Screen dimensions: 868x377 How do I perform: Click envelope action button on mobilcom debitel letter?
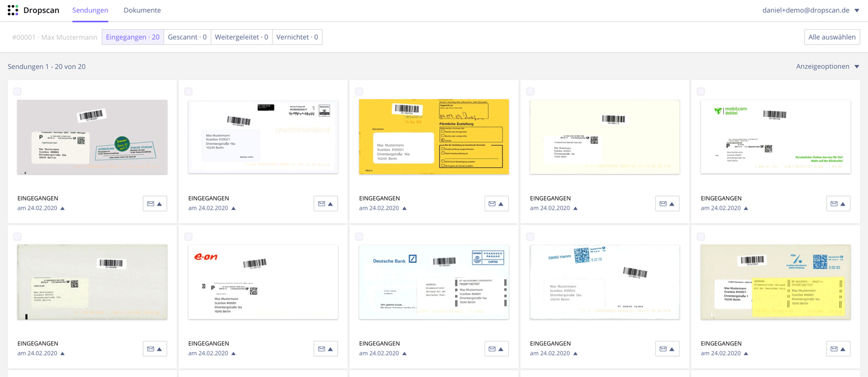point(837,203)
